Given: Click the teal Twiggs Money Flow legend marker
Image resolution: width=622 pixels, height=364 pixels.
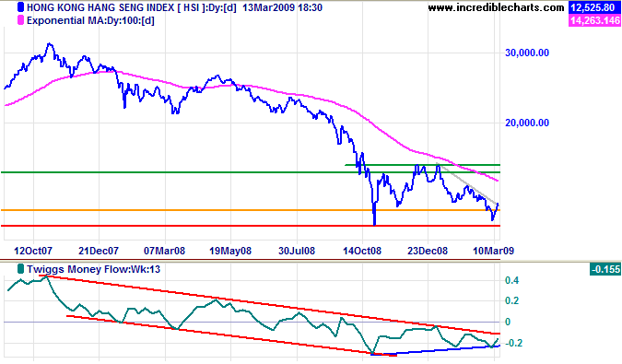Looking at the screenshot, I should [20, 269].
